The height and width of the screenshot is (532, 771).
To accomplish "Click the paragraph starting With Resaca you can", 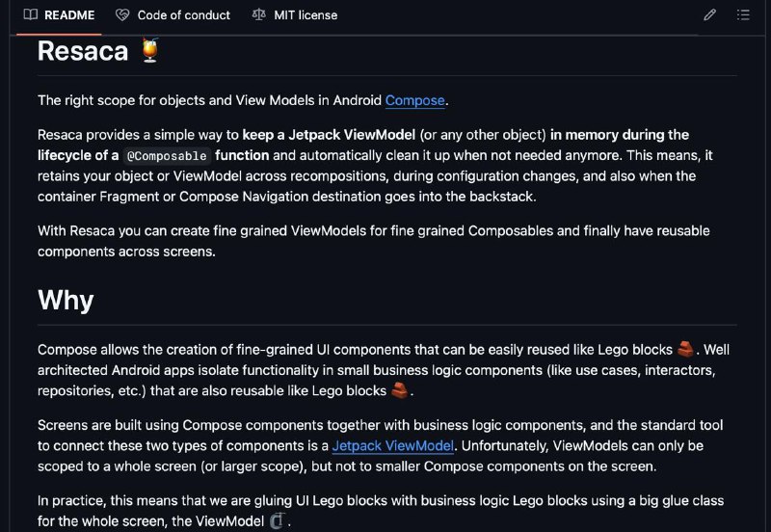I will coord(374,241).
